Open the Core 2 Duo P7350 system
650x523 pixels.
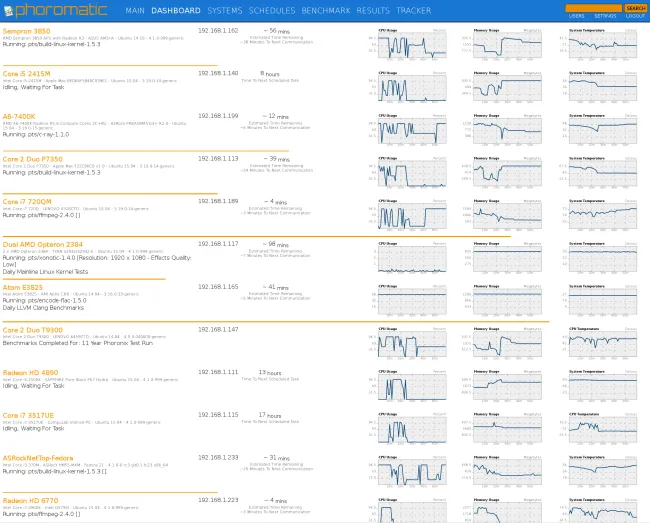[32, 159]
